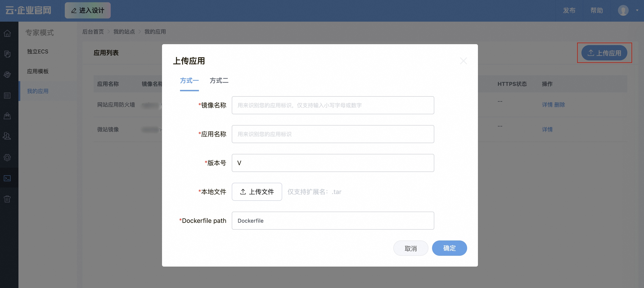This screenshot has height=288, width=644.
Task: Open the users icon in sidebar
Action: (x=7, y=136)
